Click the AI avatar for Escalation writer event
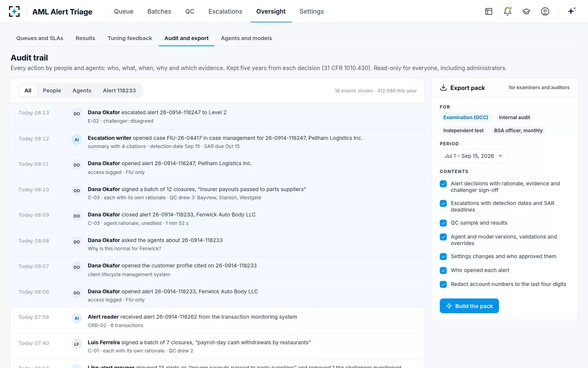The height and width of the screenshot is (368, 588). (77, 139)
